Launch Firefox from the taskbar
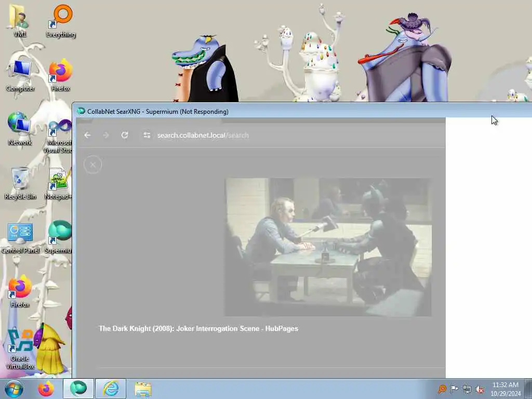Image resolution: width=532 pixels, height=399 pixels. point(46,389)
